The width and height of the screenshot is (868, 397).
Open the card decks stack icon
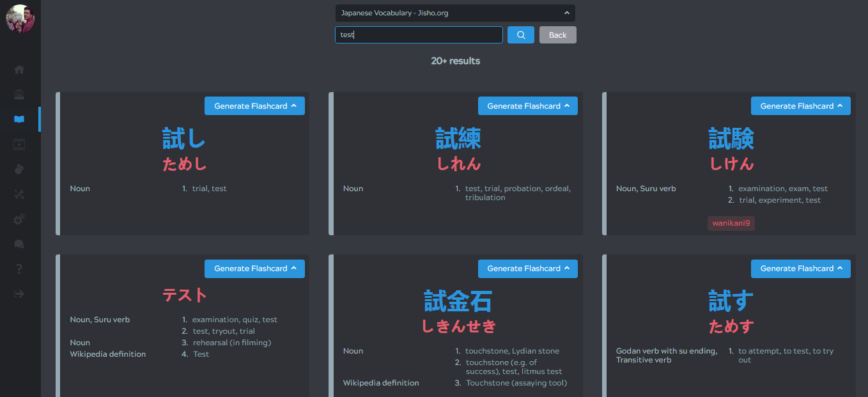tap(19, 94)
